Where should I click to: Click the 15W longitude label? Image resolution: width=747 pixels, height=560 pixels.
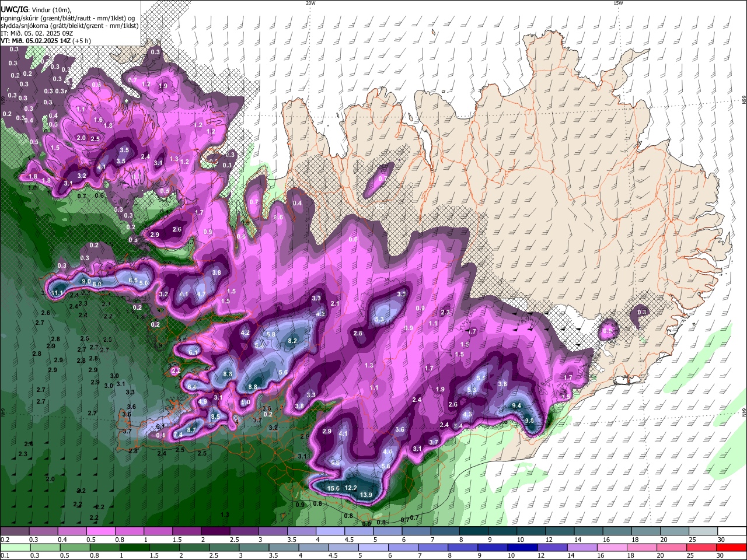pos(618,3)
